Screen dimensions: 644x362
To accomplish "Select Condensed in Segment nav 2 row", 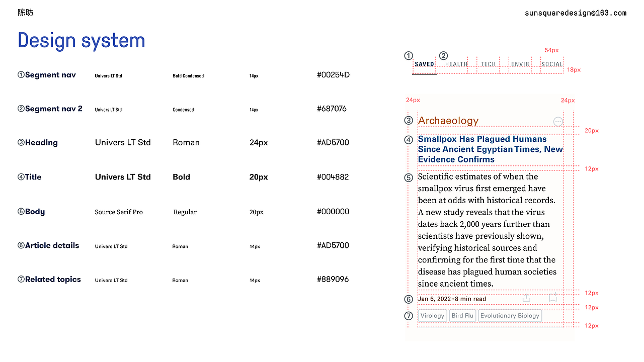I will tap(183, 110).
